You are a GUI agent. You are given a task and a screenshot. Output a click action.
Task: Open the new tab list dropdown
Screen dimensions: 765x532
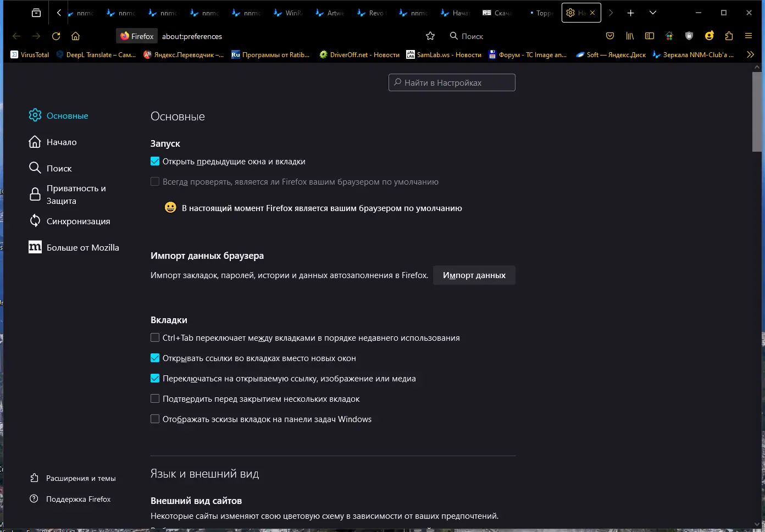pos(653,12)
